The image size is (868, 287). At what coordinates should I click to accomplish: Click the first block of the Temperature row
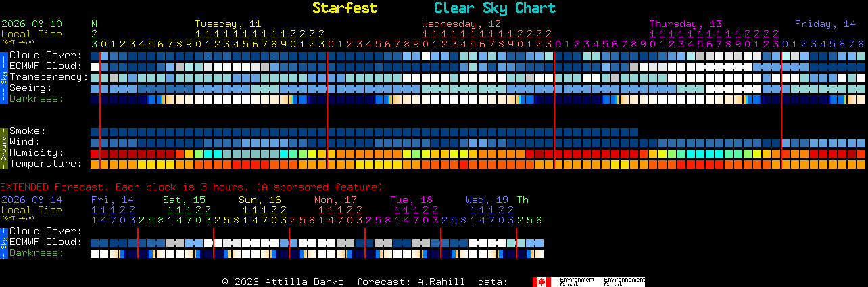coord(95,164)
